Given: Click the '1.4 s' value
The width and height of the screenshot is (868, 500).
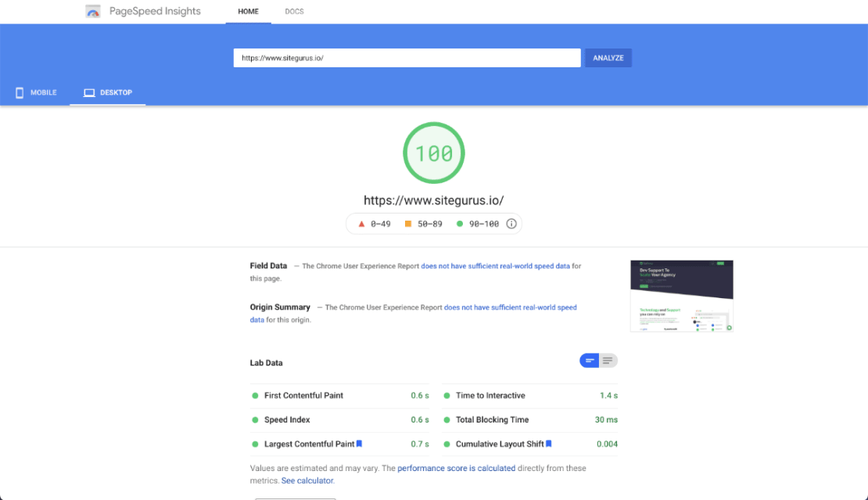Looking at the screenshot, I should 608,395.
